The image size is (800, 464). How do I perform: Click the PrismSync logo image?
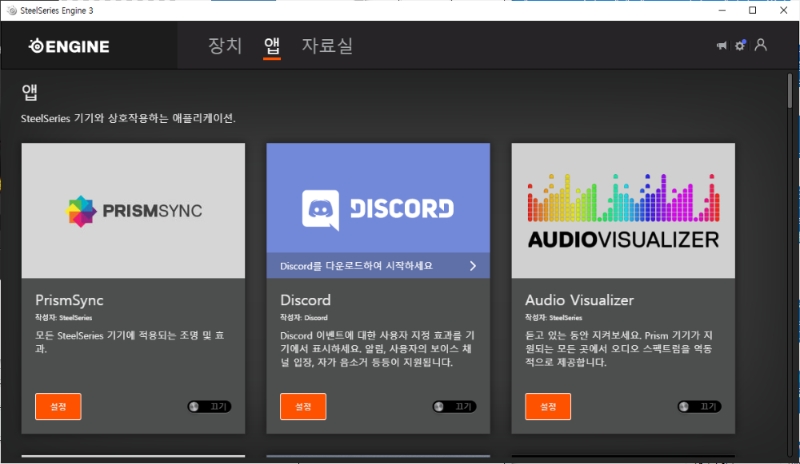click(133, 210)
